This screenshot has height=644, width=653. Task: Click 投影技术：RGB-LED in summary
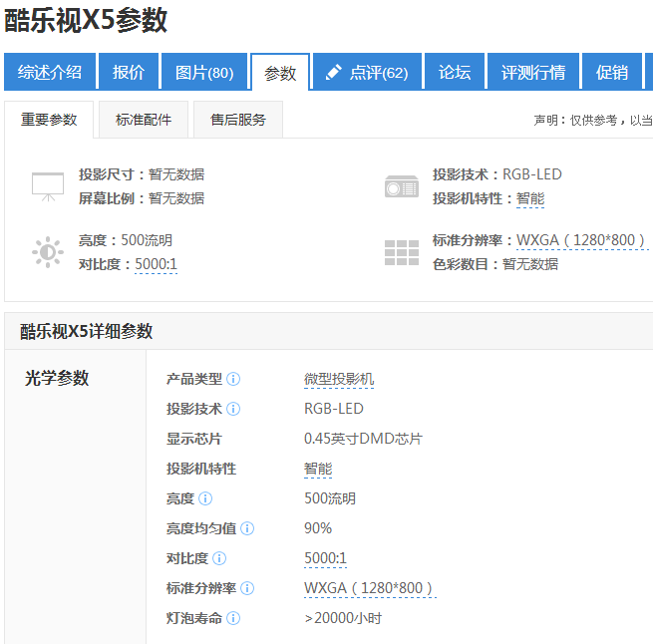[x=497, y=174]
